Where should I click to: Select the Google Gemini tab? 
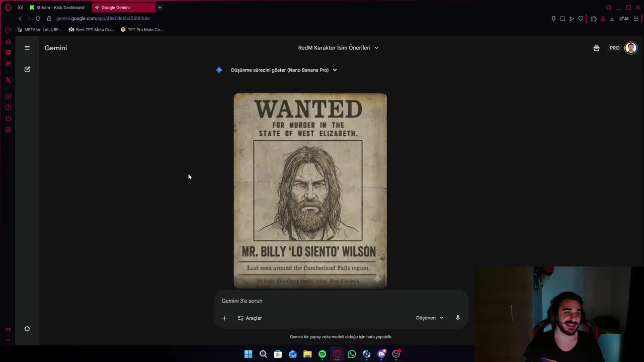click(123, 8)
